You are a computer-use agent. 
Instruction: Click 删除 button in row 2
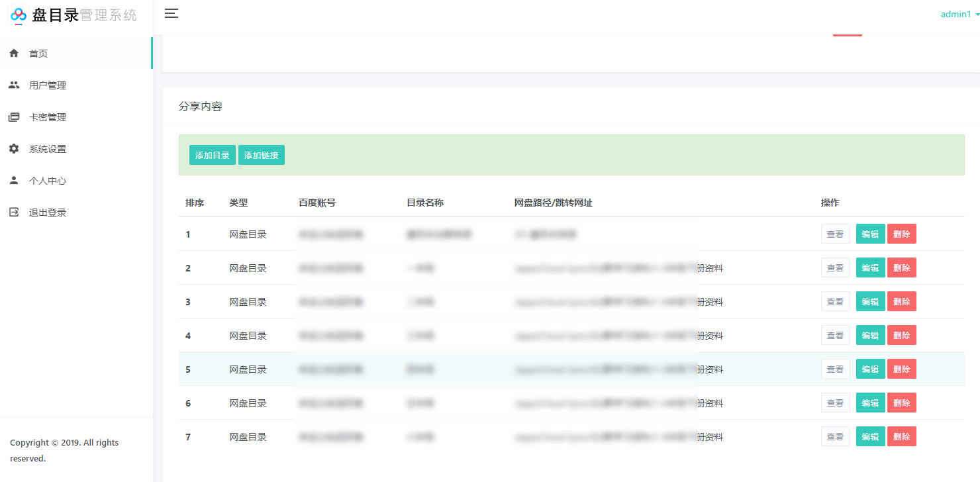(x=902, y=267)
